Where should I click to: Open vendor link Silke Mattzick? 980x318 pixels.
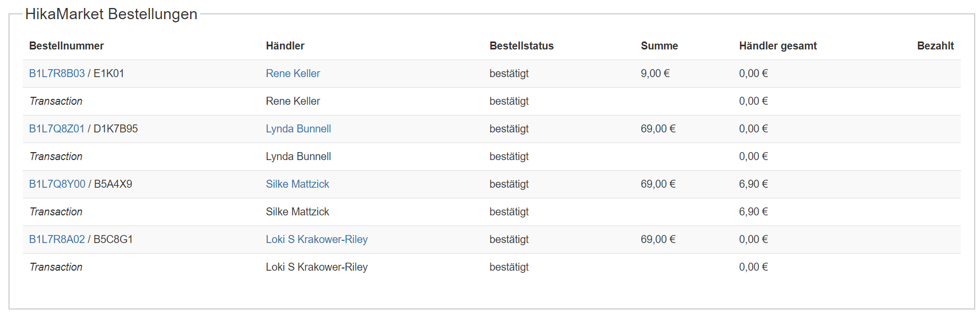click(297, 184)
